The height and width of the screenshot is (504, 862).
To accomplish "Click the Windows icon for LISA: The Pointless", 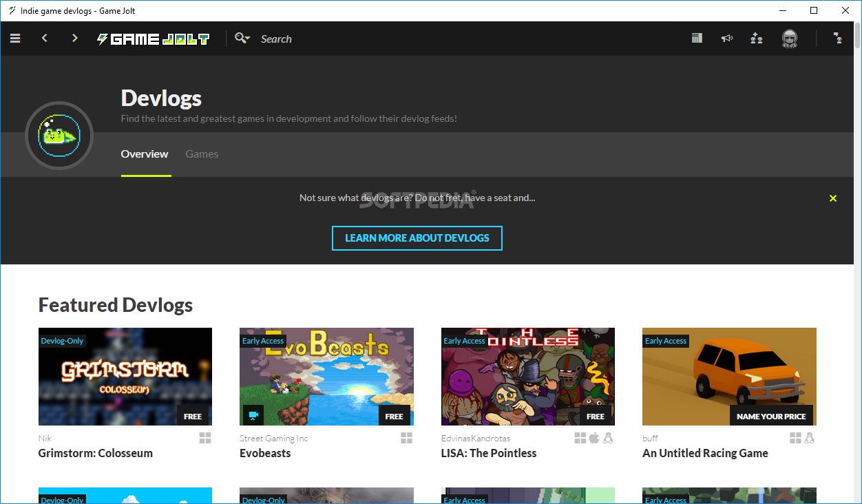I will (580, 438).
